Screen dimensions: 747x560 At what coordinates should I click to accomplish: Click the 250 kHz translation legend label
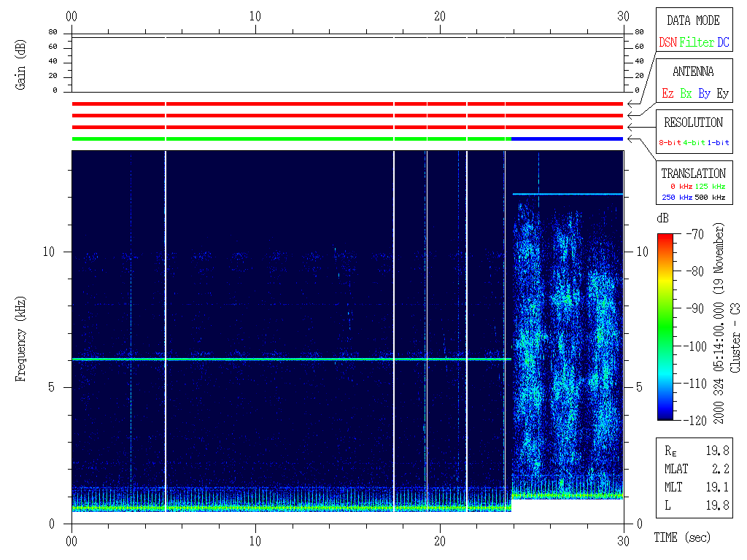674,198
